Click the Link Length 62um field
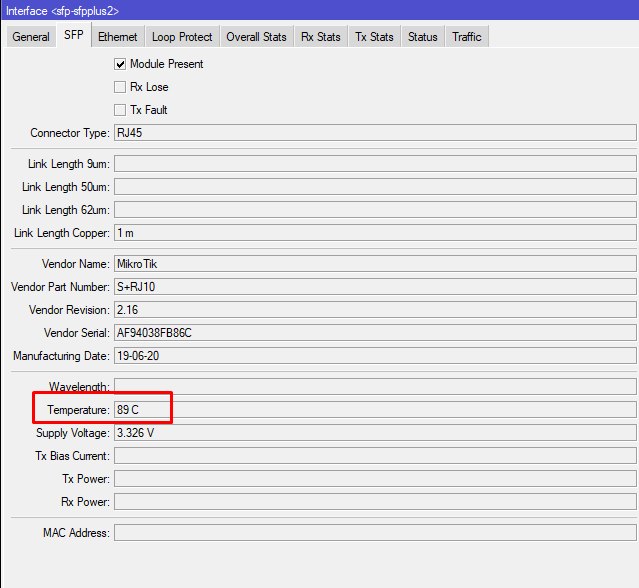Image resolution: width=639 pixels, height=588 pixels. 375,210
